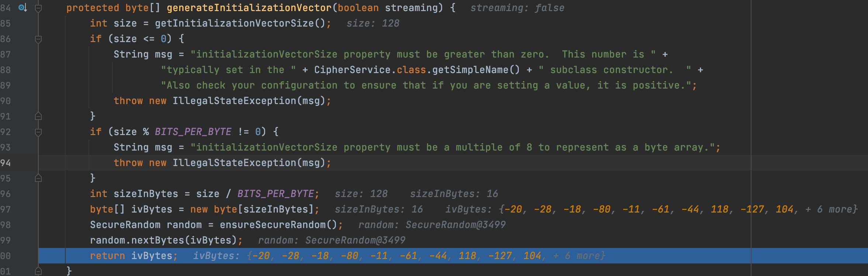Click line number 94 in the gutter
Screen dimensions: 868x276
tap(6, 163)
